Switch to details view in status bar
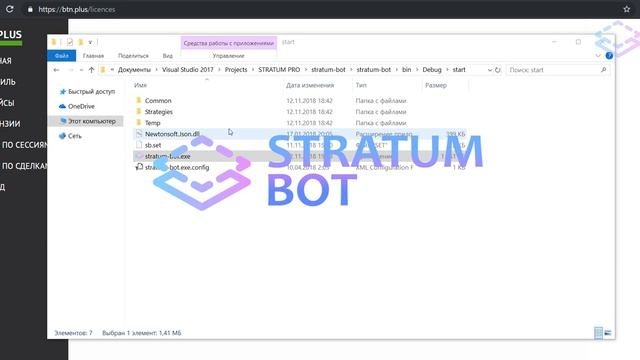Image resolution: width=640 pixels, height=360 pixels. 598,333
